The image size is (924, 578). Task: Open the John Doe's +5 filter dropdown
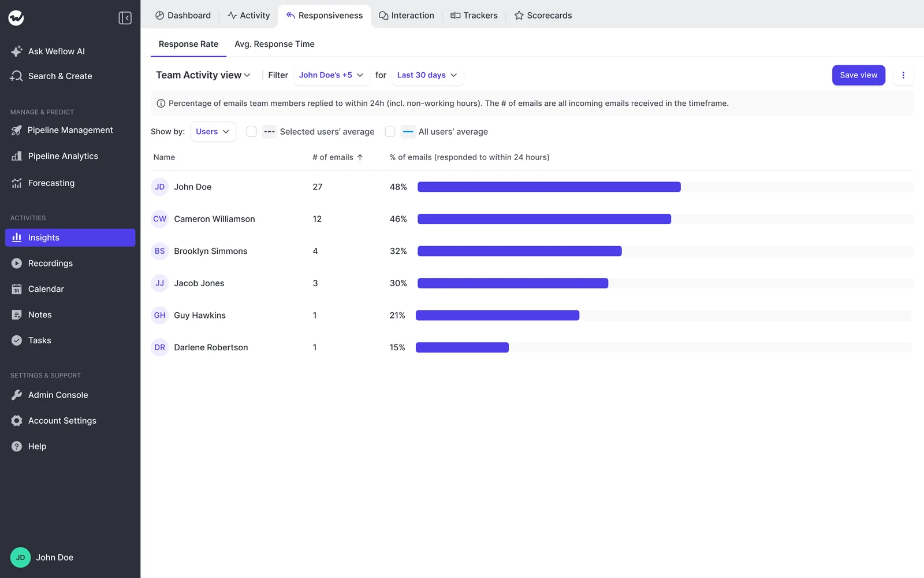pos(331,75)
